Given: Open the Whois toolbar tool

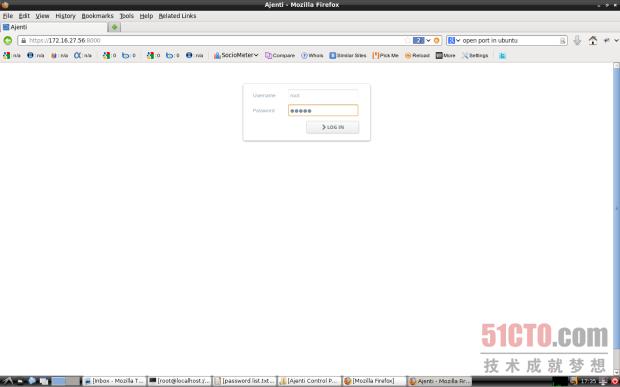Looking at the screenshot, I should pyautogui.click(x=312, y=56).
